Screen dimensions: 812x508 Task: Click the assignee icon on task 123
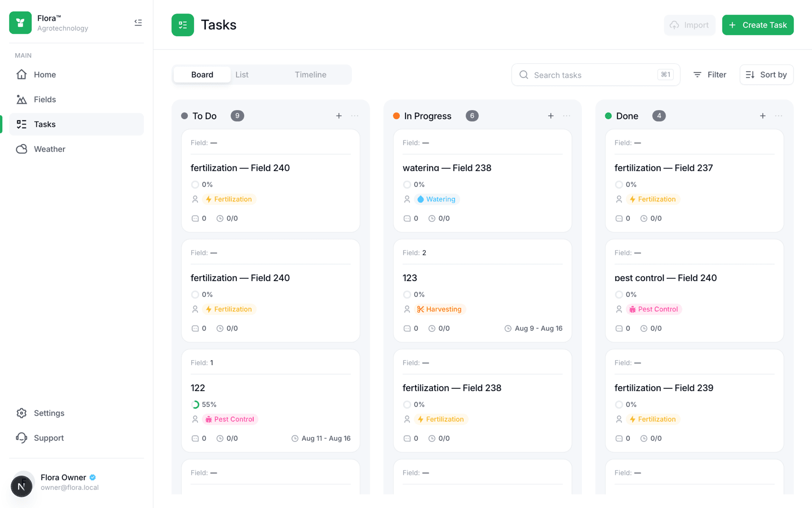(407, 309)
